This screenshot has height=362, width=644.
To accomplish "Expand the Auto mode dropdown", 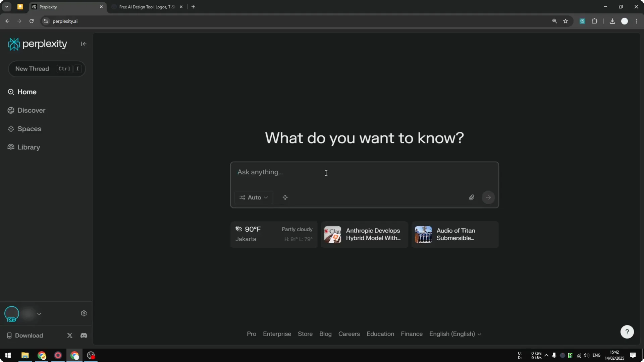I will tap(254, 197).
